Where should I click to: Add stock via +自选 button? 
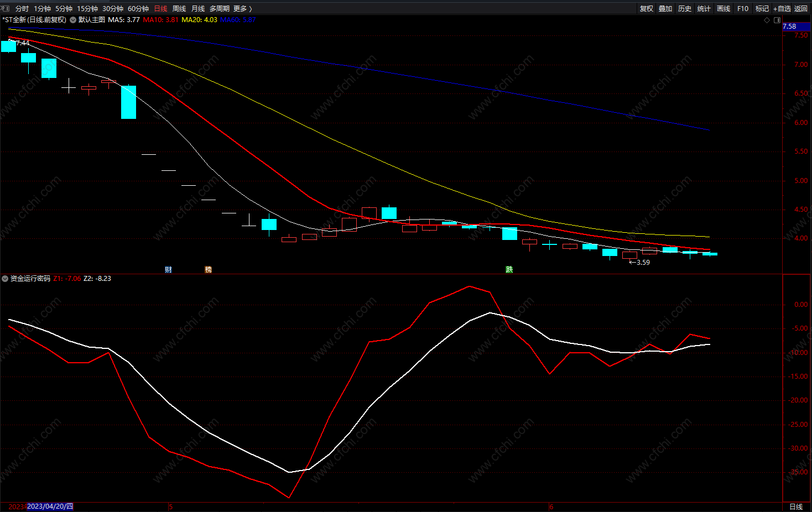[x=782, y=8]
